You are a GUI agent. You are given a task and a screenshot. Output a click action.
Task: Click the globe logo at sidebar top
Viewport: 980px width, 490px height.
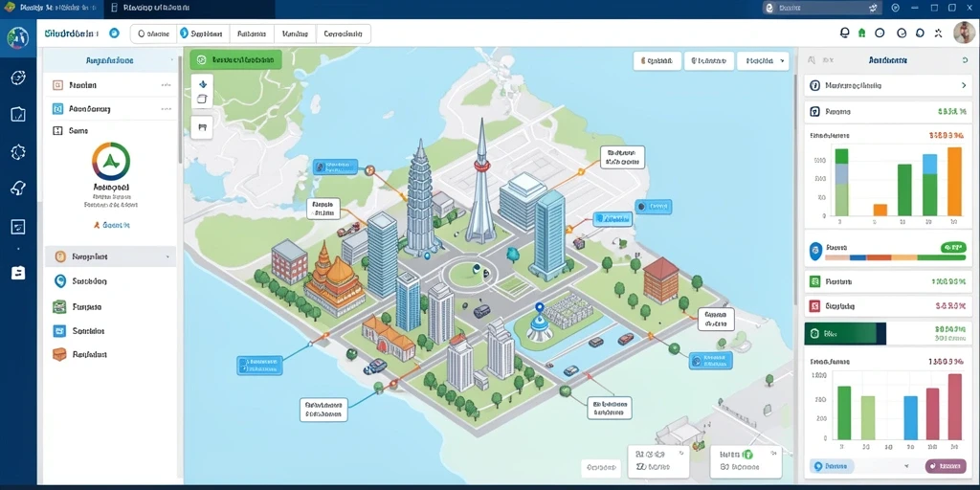(x=17, y=37)
